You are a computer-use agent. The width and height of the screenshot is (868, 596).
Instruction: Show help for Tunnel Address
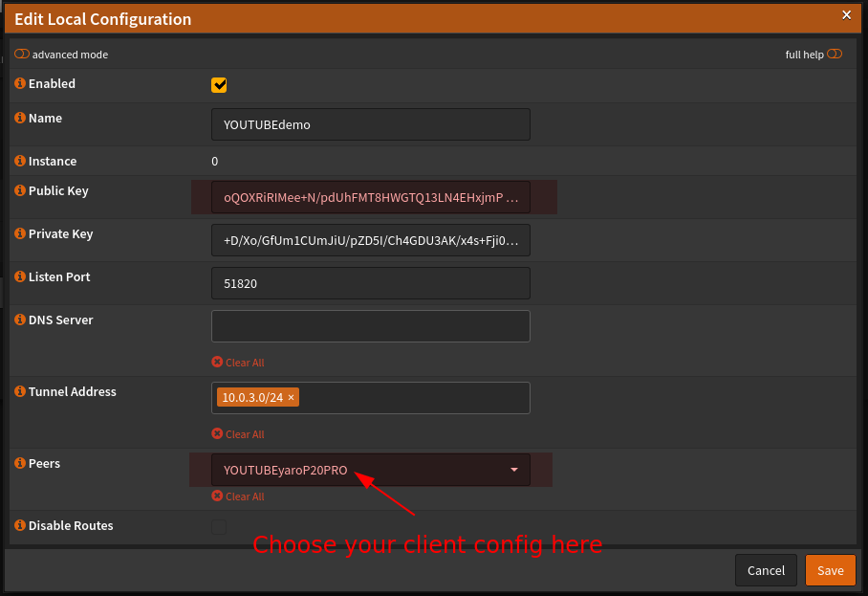20,392
